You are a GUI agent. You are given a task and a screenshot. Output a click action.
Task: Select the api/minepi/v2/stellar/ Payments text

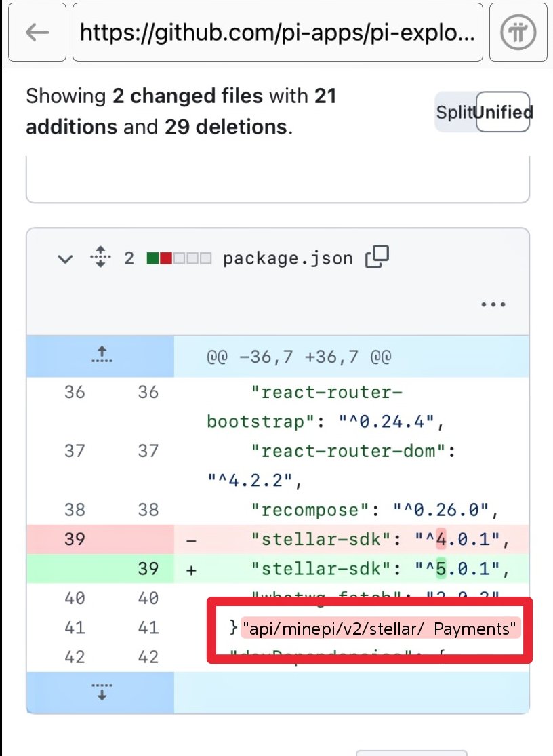pos(380,629)
